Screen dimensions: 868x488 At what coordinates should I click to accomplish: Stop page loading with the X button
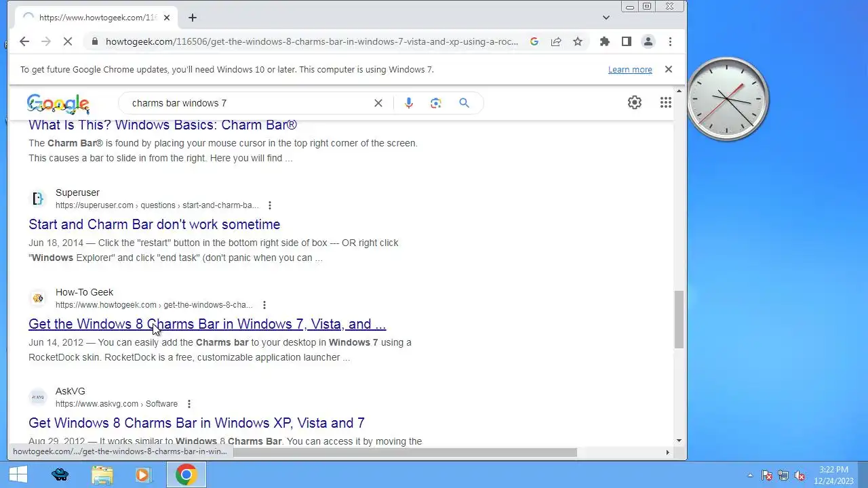(67, 41)
